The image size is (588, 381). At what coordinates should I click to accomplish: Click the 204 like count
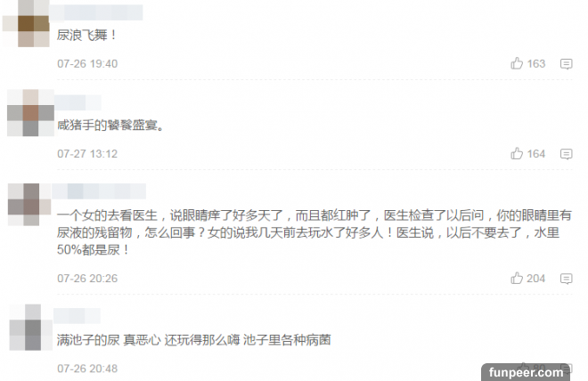pos(535,279)
